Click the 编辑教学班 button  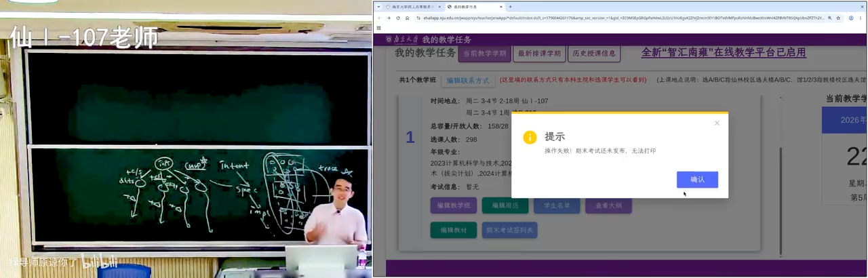point(454,205)
